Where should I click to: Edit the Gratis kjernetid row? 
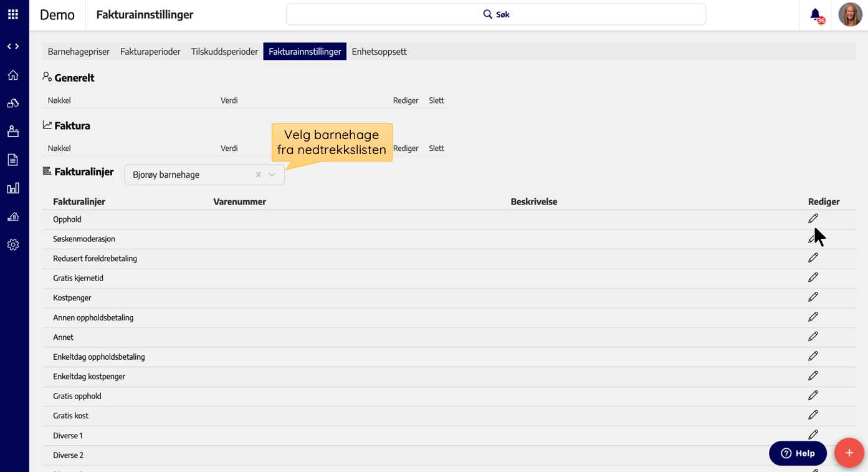pos(813,277)
